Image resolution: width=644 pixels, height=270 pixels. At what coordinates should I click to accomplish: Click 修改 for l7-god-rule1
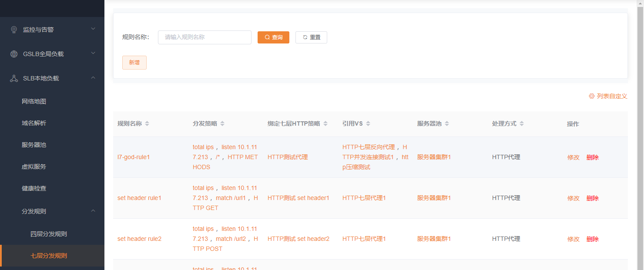tap(574, 157)
